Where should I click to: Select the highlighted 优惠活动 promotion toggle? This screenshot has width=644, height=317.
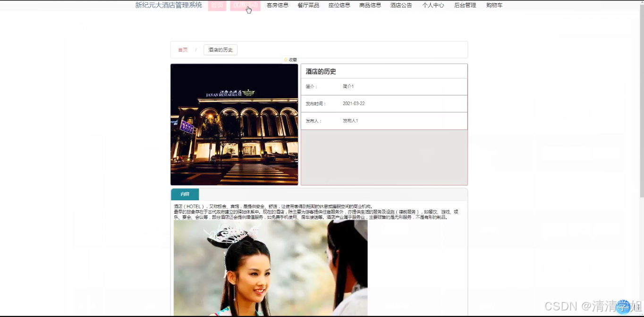(x=245, y=5)
